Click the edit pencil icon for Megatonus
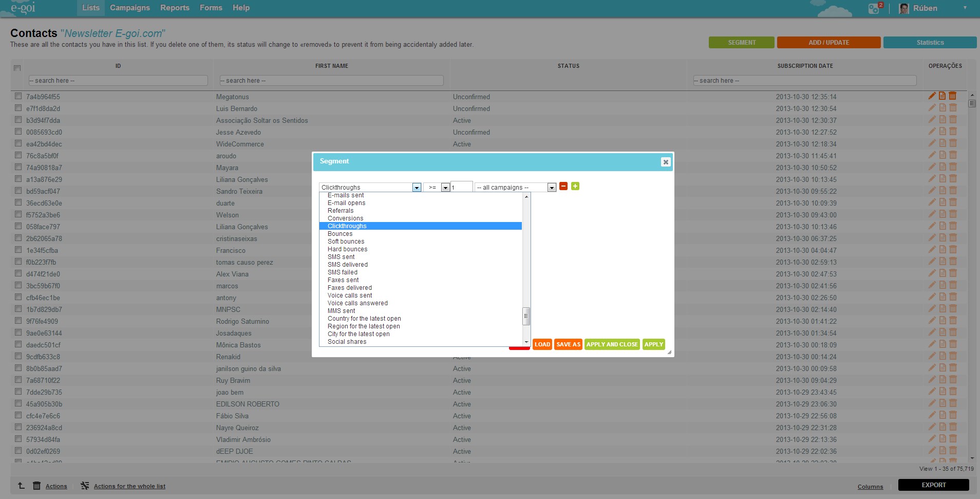The image size is (980, 499). (932, 96)
